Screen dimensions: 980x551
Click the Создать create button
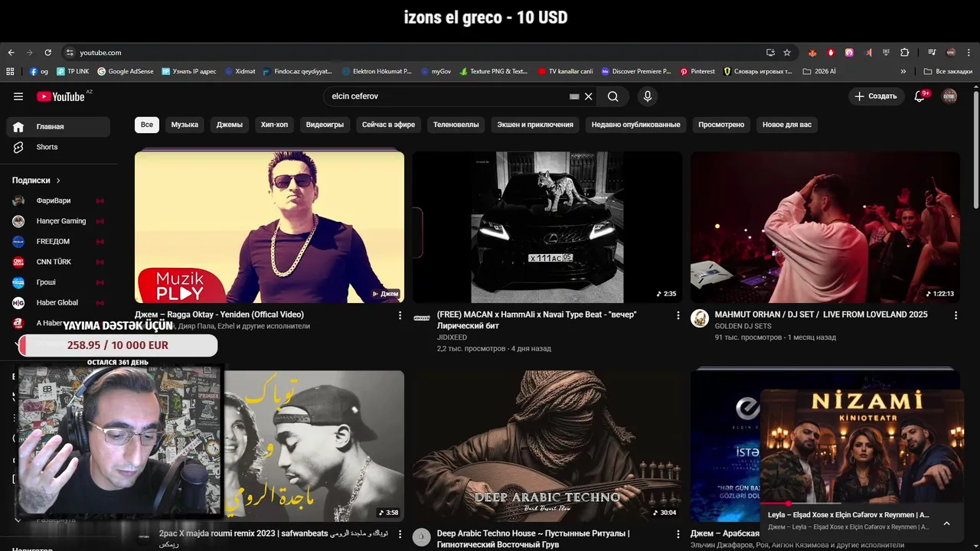876,96
